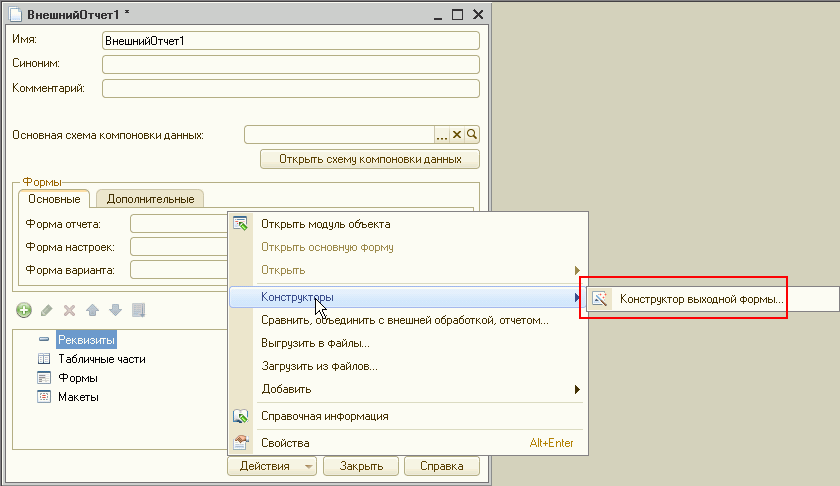This screenshot has height=486, width=840.
Task: Click the pencil edit icon in toolbar
Action: [47, 310]
